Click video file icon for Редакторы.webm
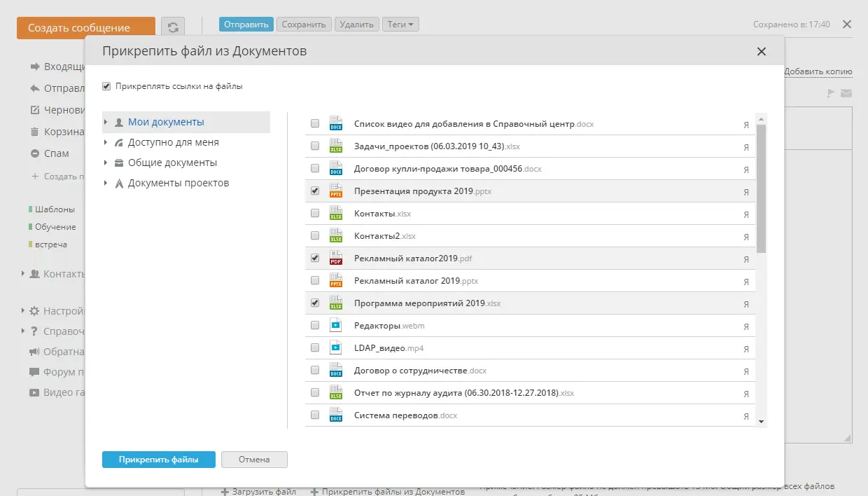The height and width of the screenshot is (496, 868). click(x=336, y=326)
